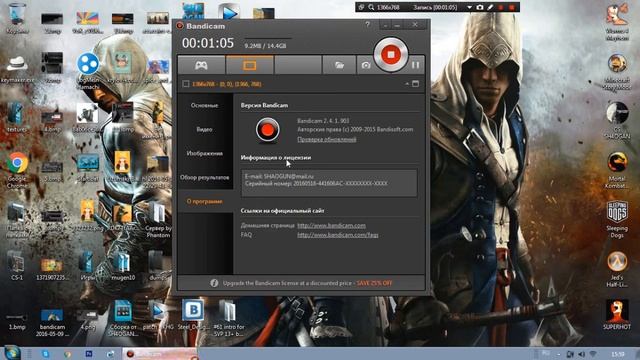The width and height of the screenshot is (640, 360).
Task: Select the screen rectangle recording mode
Action: (249, 65)
